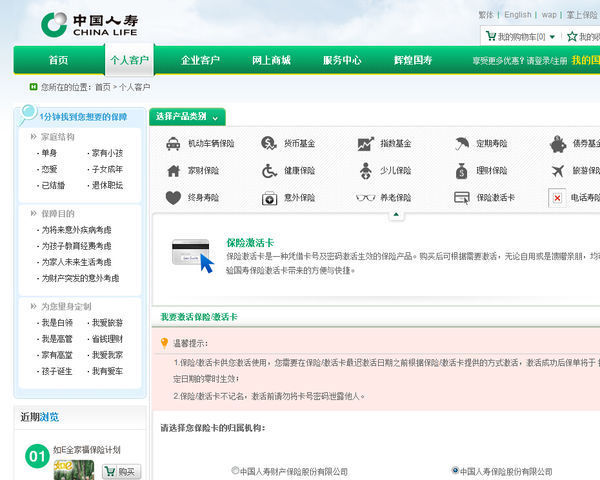Open the 服务中心 navigation tab
The image size is (600, 480).
[342, 60]
